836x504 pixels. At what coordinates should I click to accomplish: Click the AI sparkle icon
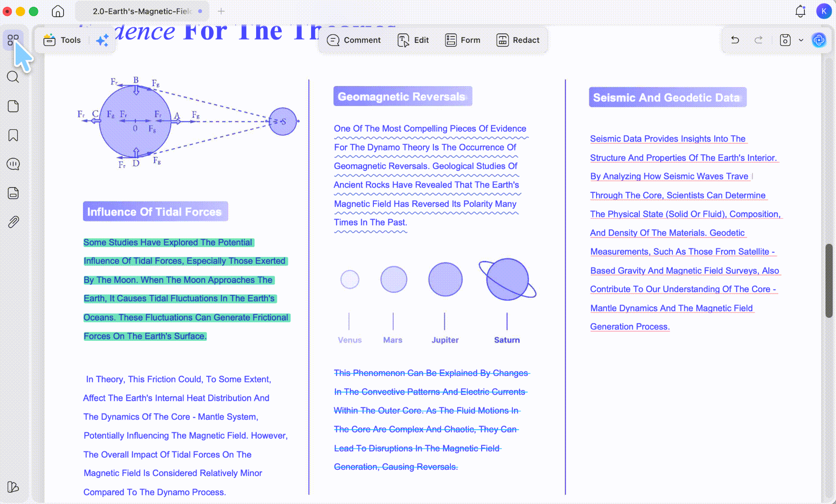pos(102,40)
